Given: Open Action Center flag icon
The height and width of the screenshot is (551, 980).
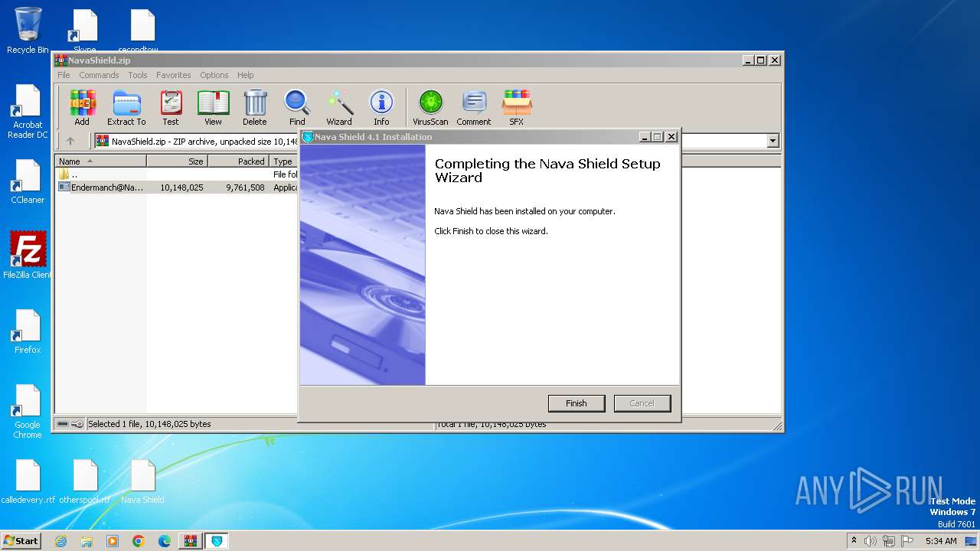Looking at the screenshot, I should [x=906, y=541].
